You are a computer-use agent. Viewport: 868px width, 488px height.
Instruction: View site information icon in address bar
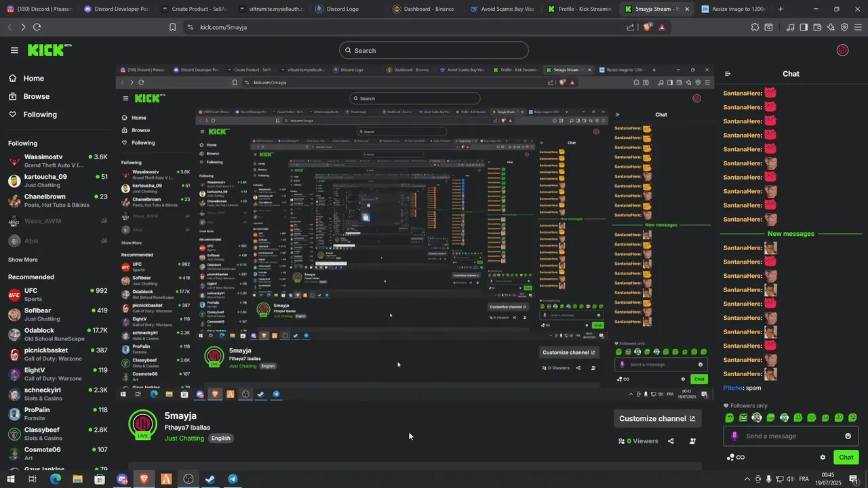coord(190,27)
